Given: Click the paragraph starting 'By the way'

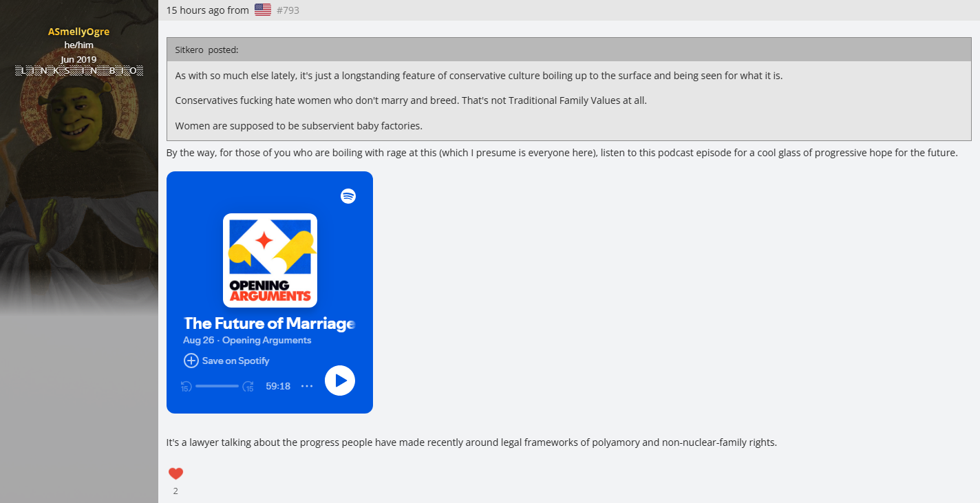Looking at the screenshot, I should [562, 153].
